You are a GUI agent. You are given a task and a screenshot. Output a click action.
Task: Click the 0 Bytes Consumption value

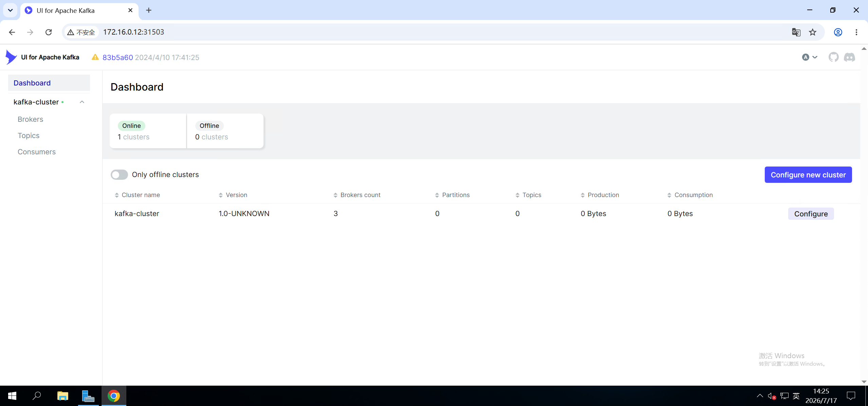[680, 214]
